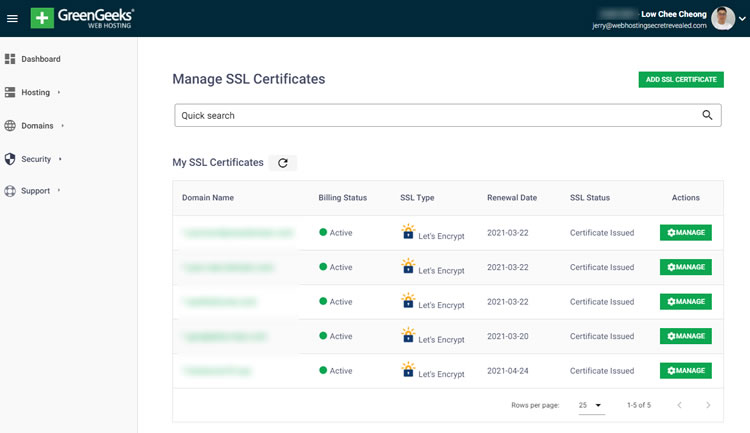Viewport: 750px width, 433px height.
Task: Open the Hosting sidebar menu
Action: pyautogui.click(x=35, y=92)
